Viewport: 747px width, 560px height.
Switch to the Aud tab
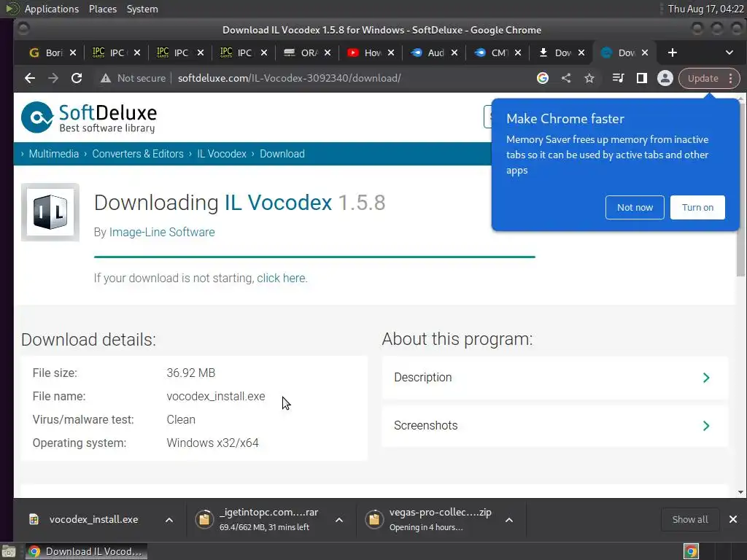tap(429, 52)
